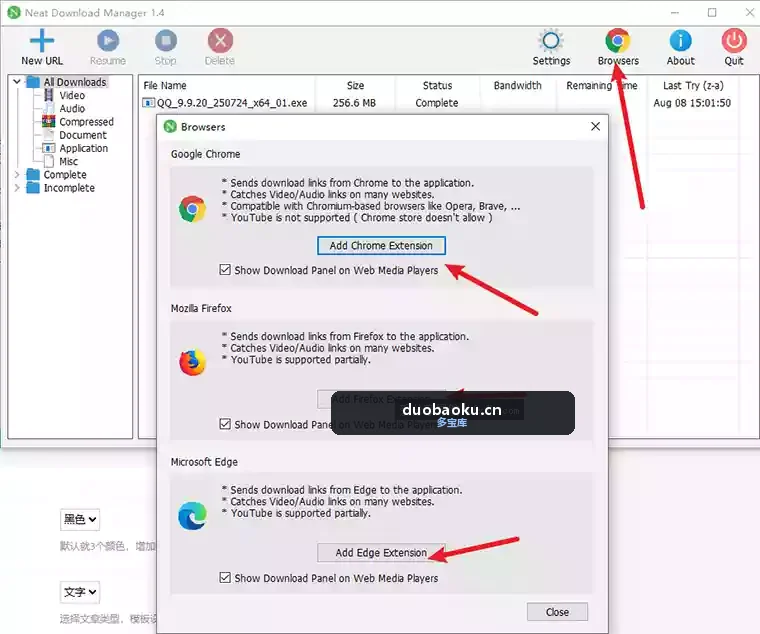Click the Microsoft Edge logo in dialog

[192, 515]
